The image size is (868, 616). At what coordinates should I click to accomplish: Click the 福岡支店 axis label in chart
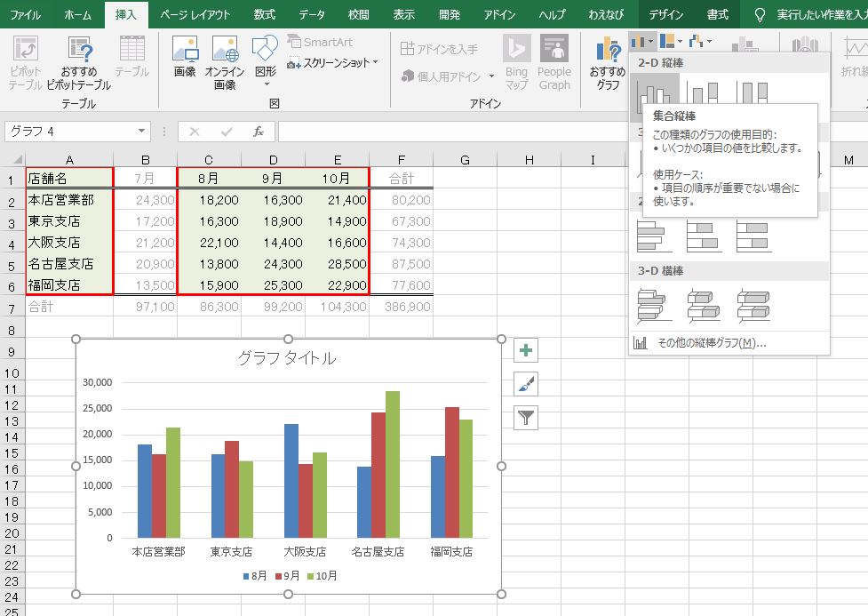[x=451, y=552]
